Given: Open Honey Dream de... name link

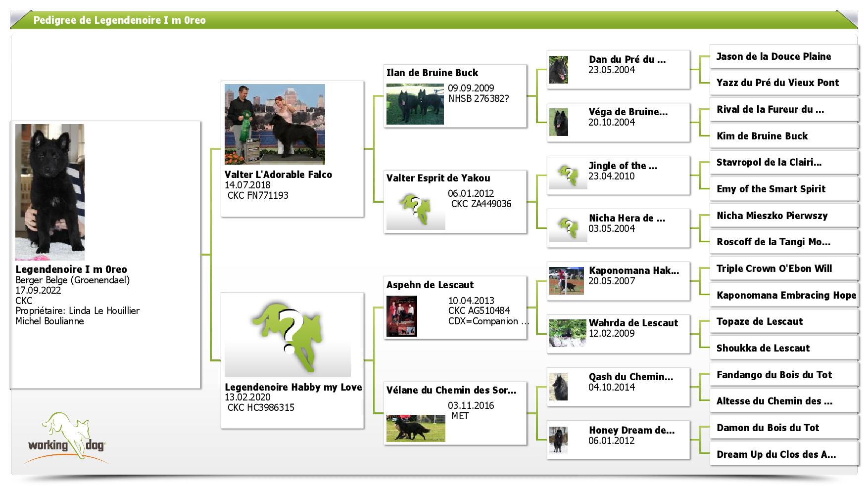Looking at the screenshot, I should pos(631,430).
